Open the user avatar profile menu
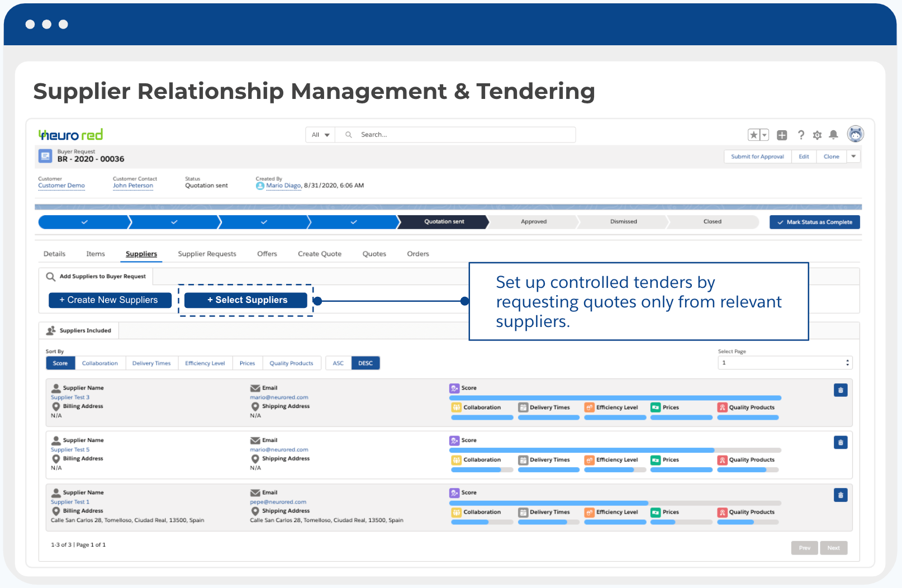This screenshot has width=902, height=588. 854,134
